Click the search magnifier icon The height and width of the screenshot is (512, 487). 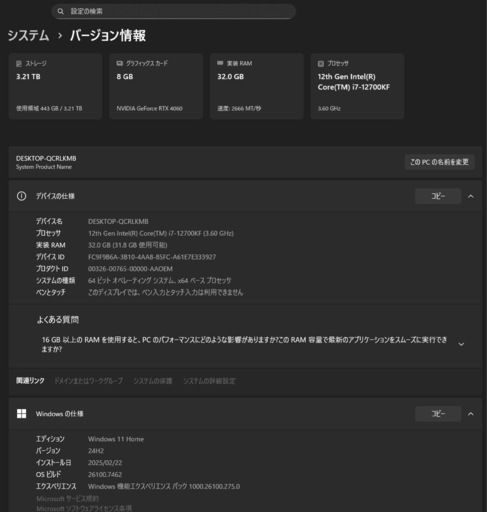[60, 11]
